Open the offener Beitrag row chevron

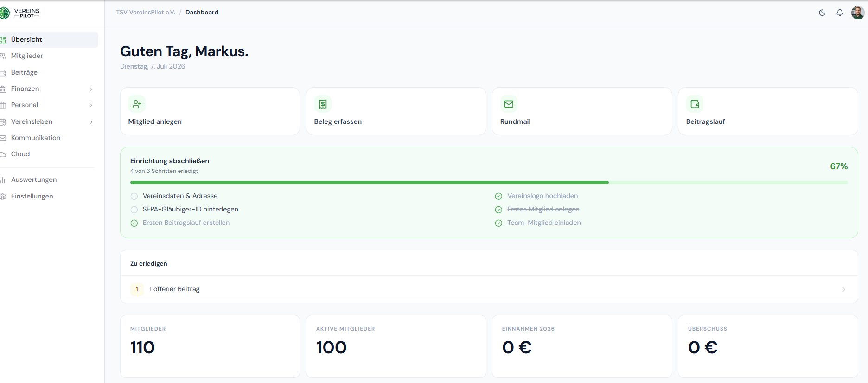click(844, 289)
